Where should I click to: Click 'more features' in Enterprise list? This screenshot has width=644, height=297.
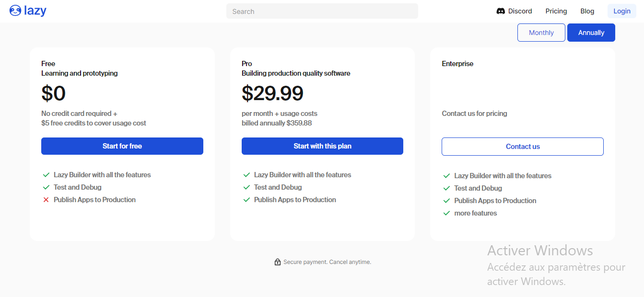pyautogui.click(x=476, y=213)
